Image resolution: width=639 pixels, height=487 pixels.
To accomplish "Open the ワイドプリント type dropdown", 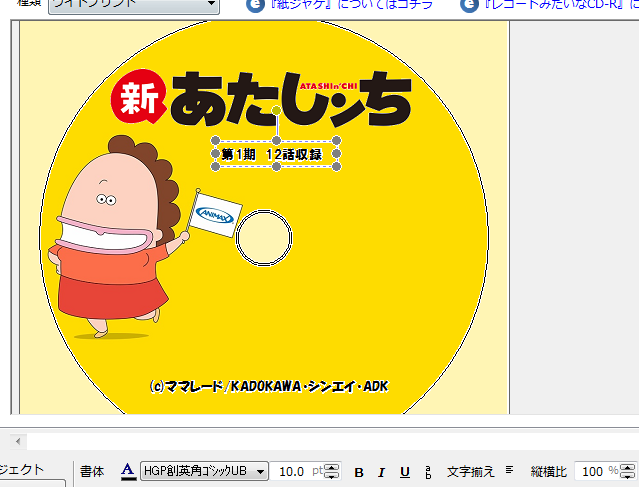I will [x=134, y=5].
